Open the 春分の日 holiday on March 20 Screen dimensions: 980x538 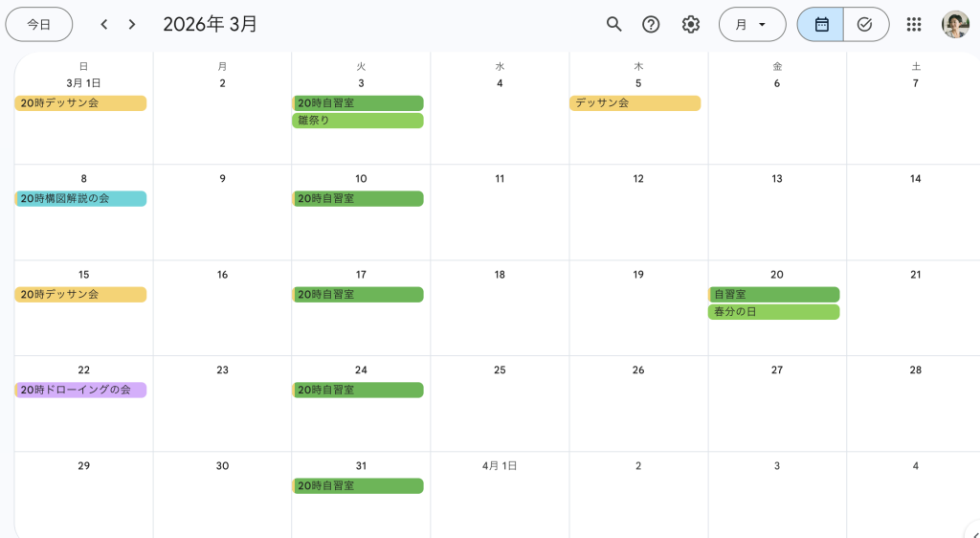click(x=773, y=312)
